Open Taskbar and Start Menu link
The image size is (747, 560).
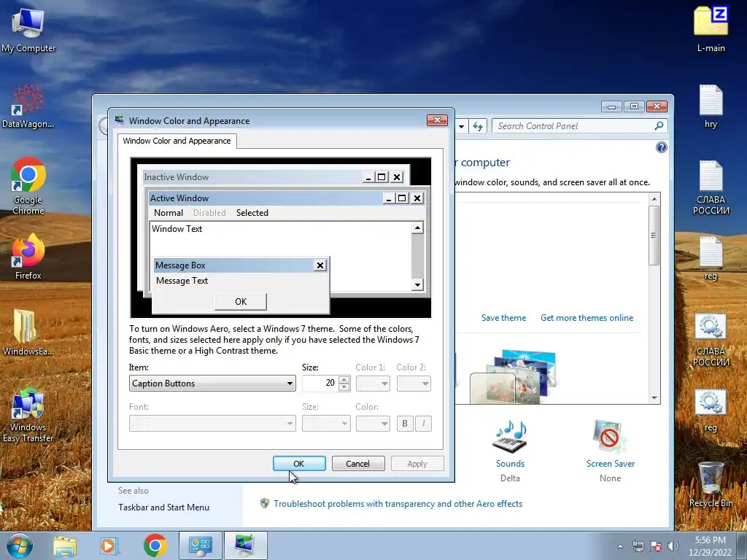click(x=164, y=507)
